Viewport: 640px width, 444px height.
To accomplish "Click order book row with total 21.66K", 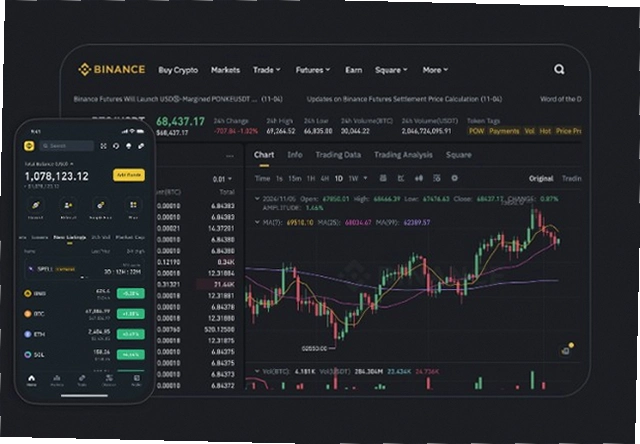I will point(196,284).
